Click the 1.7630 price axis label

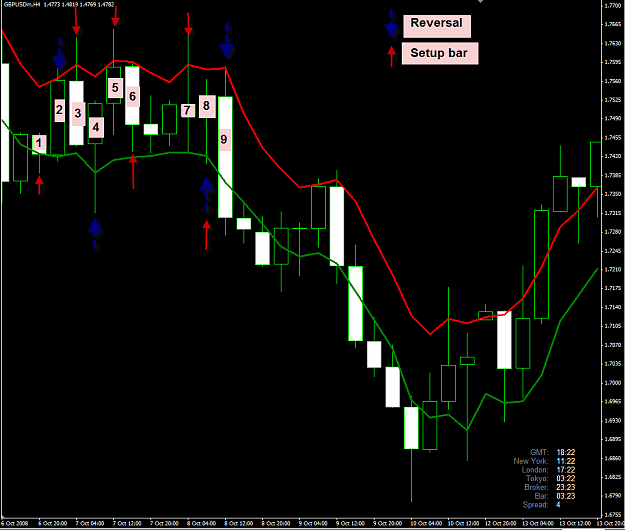click(613, 43)
